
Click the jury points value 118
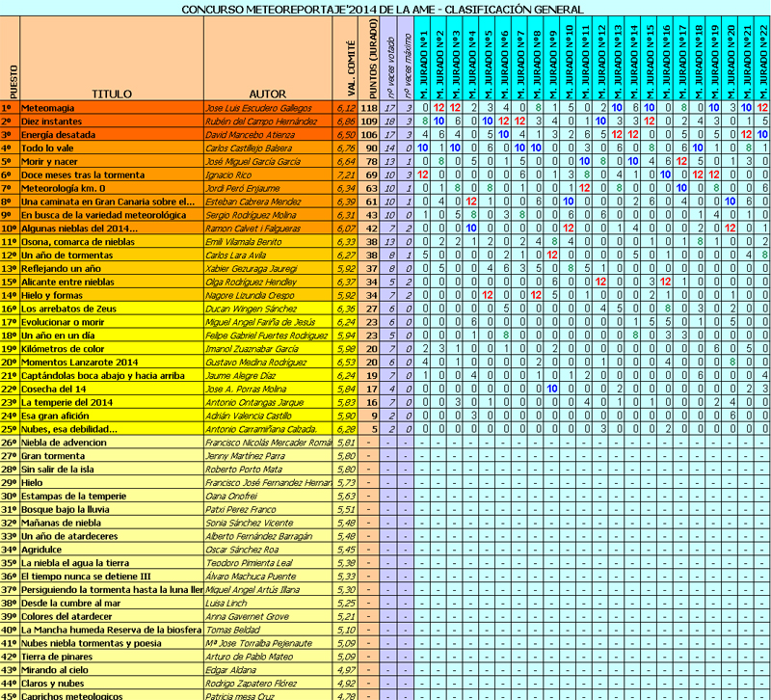pyautogui.click(x=369, y=108)
